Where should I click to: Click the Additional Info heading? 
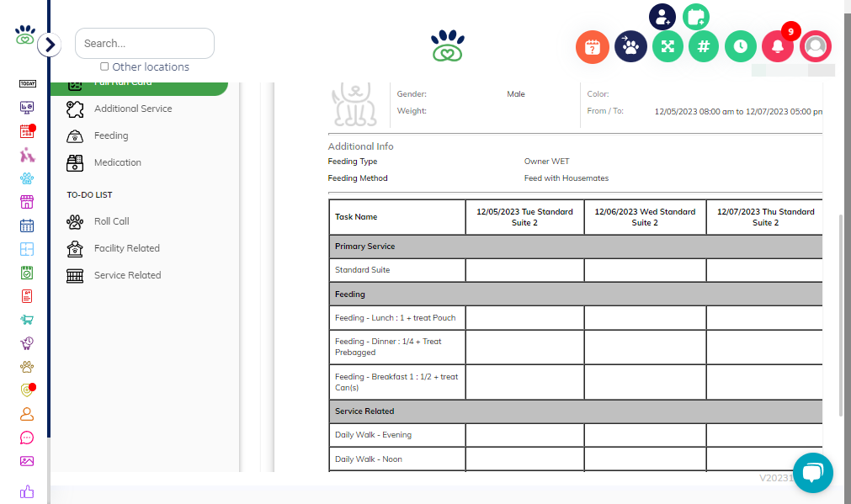[360, 146]
